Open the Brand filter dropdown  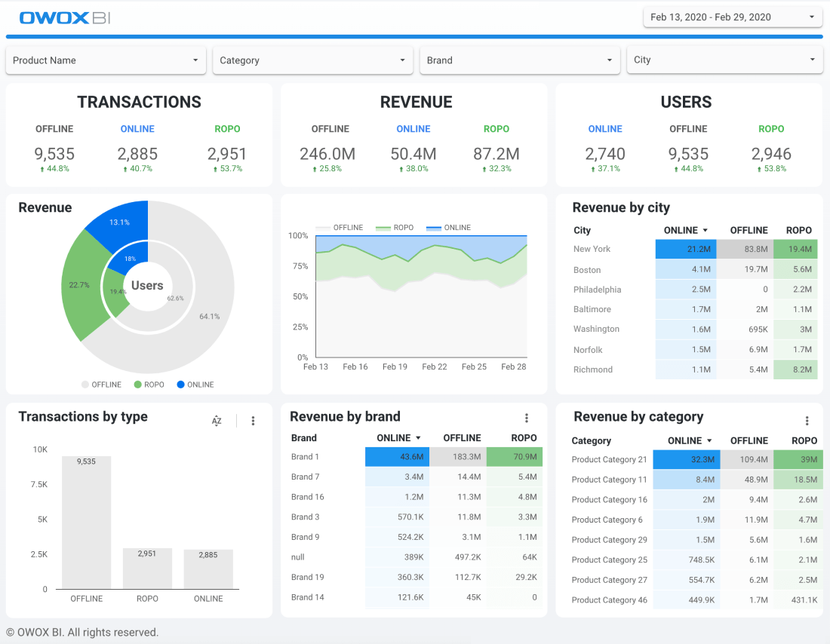click(x=520, y=60)
